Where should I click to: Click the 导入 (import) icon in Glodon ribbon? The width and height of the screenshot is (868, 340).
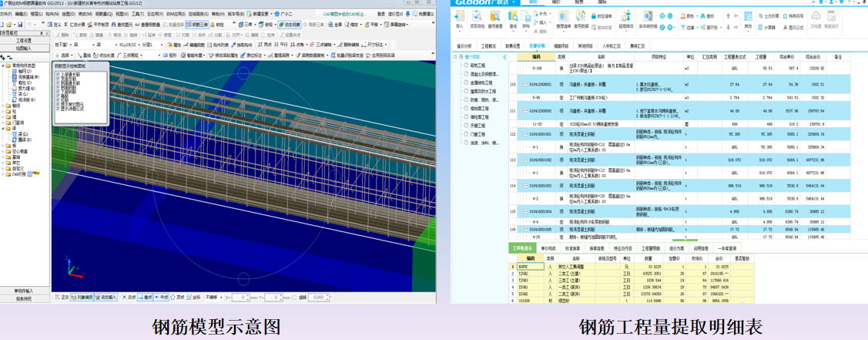[x=460, y=21]
